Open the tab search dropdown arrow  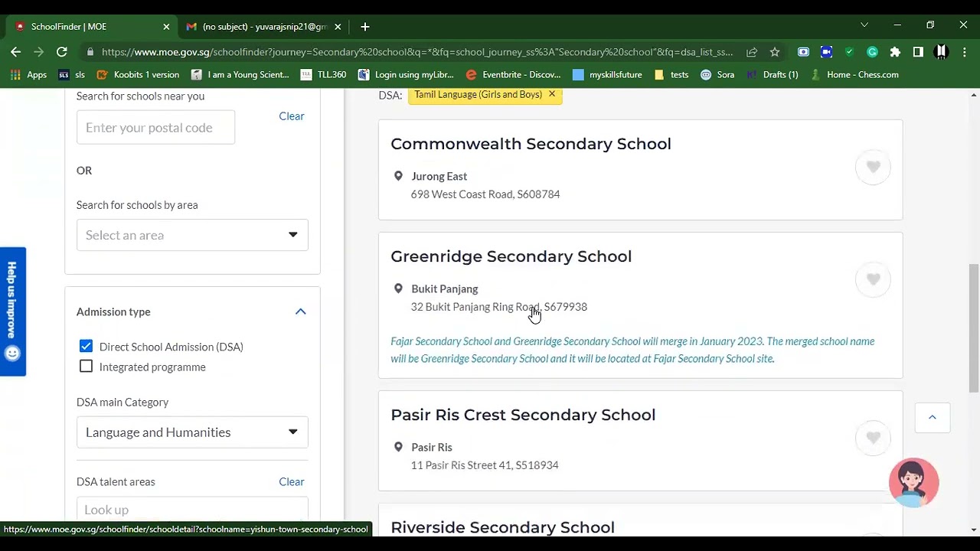coord(864,25)
